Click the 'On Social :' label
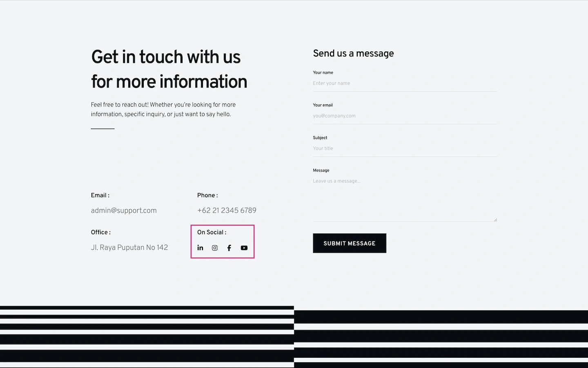 (212, 232)
